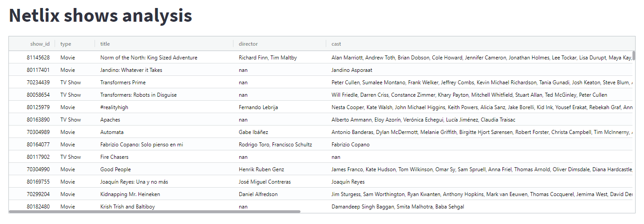Sort by the title column header
The width and height of the screenshot is (644, 224).
(x=164, y=44)
